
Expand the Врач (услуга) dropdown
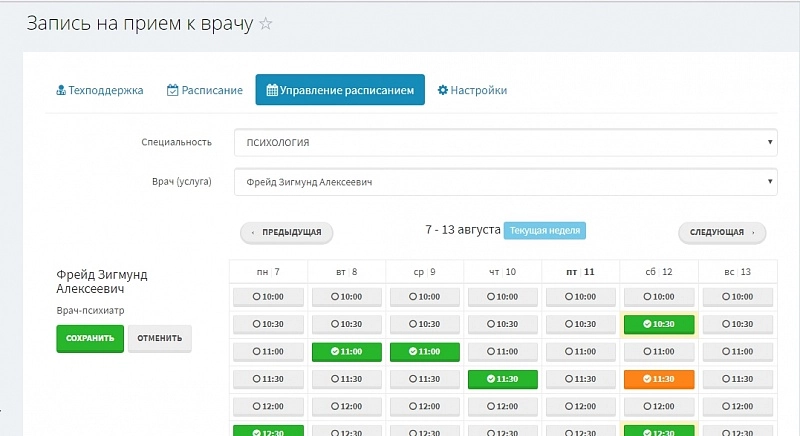(x=505, y=182)
